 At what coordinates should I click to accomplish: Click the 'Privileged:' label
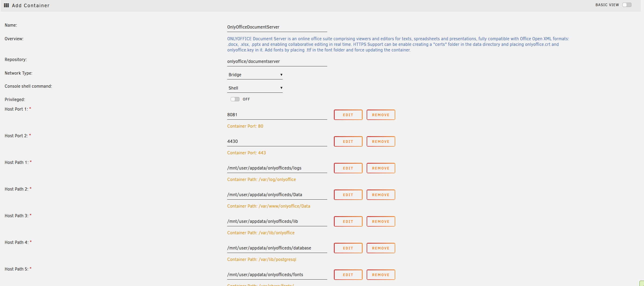(15, 99)
